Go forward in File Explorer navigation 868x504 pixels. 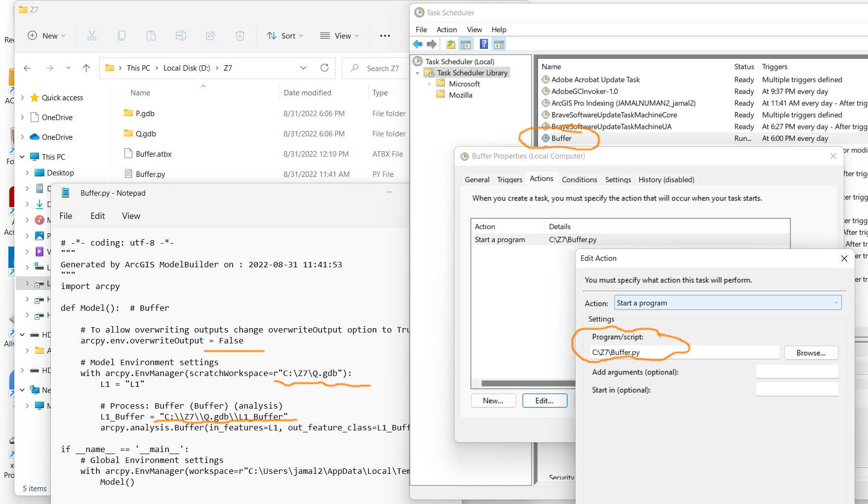pyautogui.click(x=49, y=68)
